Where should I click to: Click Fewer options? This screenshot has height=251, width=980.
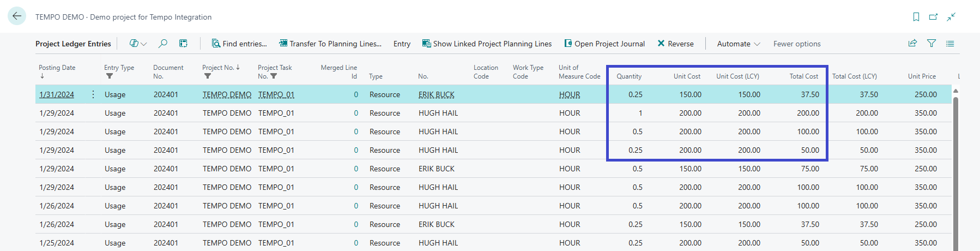(x=796, y=44)
